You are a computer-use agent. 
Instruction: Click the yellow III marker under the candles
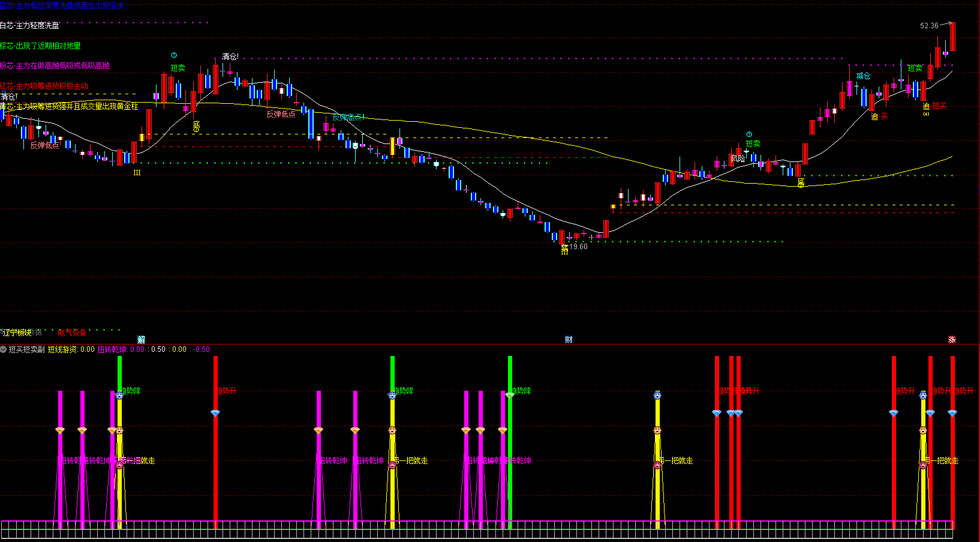[137, 172]
